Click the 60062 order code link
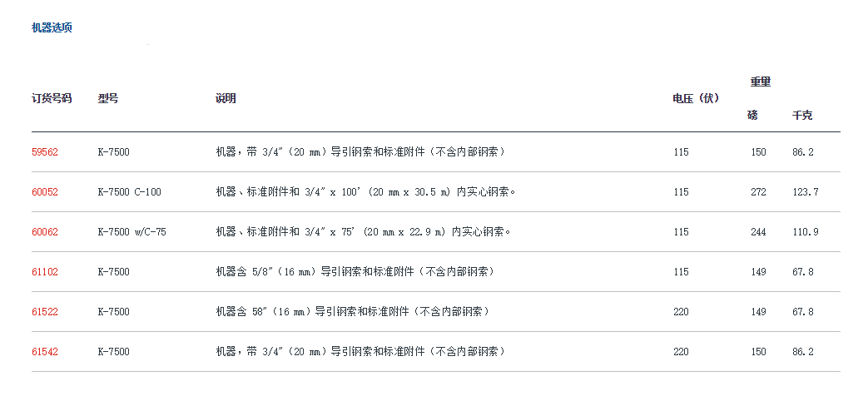Image resolution: width=868 pixels, height=396 pixels. click(x=45, y=232)
